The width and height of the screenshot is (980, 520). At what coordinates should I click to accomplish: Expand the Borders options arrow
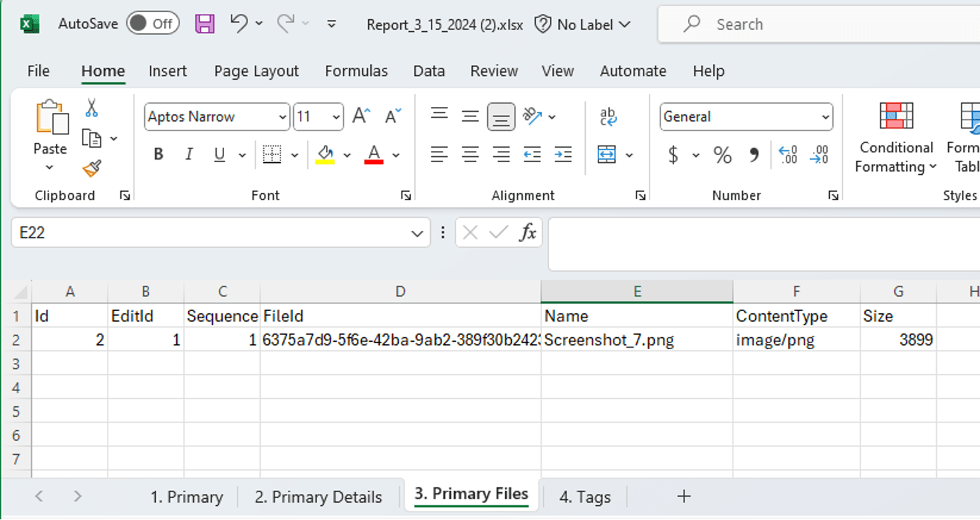(x=295, y=156)
